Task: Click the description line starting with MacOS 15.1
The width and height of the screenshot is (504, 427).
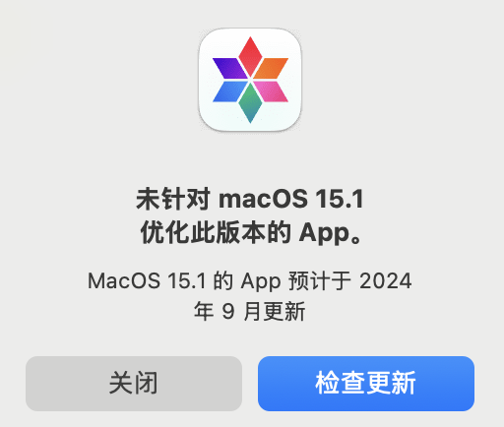Action: [x=250, y=281]
